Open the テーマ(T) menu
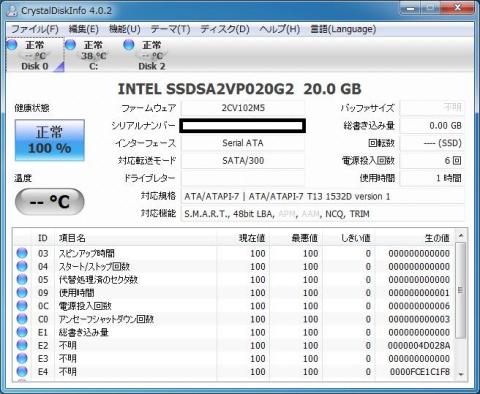 [x=170, y=29]
